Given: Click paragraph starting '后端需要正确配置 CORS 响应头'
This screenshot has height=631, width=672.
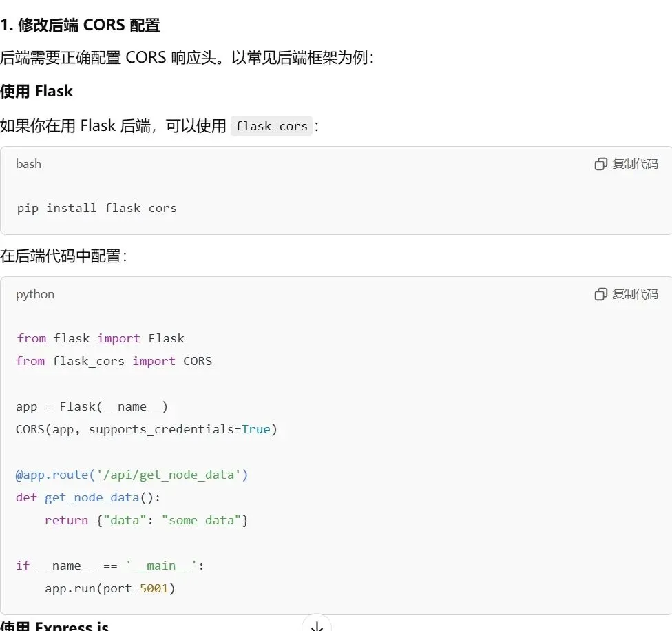Looking at the screenshot, I should (x=187, y=57).
